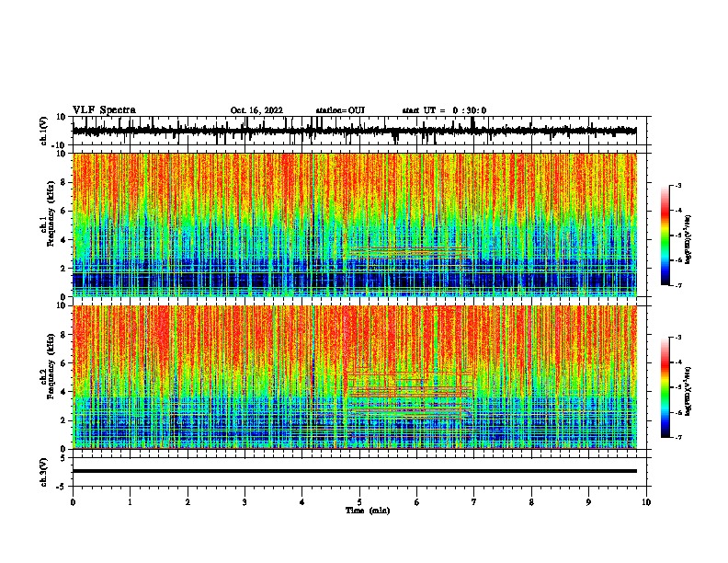The image size is (728, 563).
Task: Click the ch.2 colorbar log(PSD) unit label
Action: tap(688, 391)
